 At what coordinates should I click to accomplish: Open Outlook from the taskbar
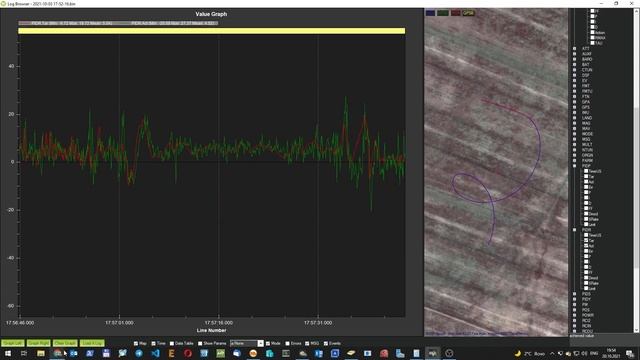click(73, 353)
